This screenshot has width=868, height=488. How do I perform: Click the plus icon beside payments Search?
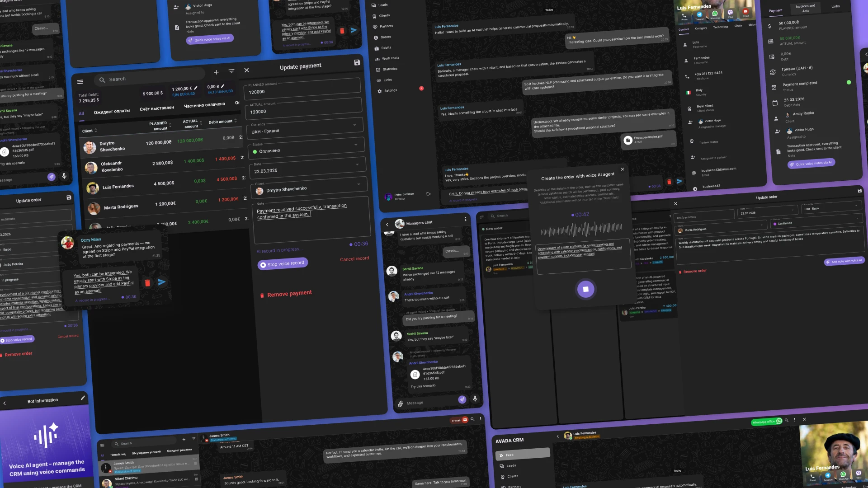coord(217,72)
